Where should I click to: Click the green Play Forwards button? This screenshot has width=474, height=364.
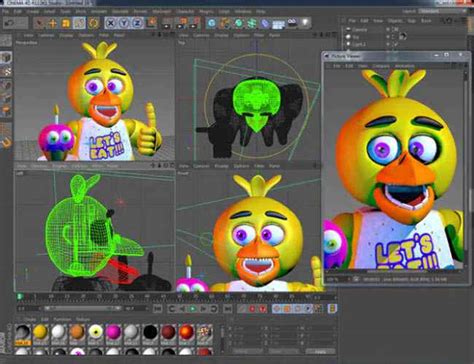click(x=192, y=309)
